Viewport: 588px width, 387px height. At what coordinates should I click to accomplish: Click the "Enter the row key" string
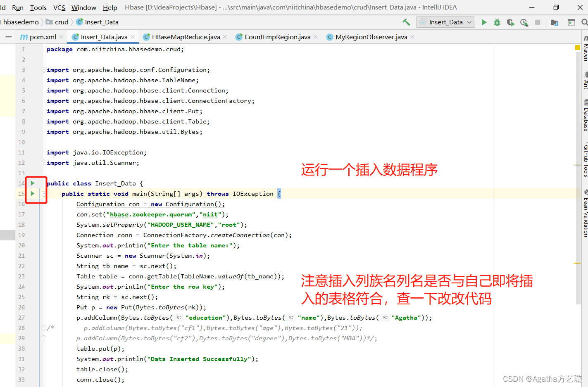tap(182, 287)
